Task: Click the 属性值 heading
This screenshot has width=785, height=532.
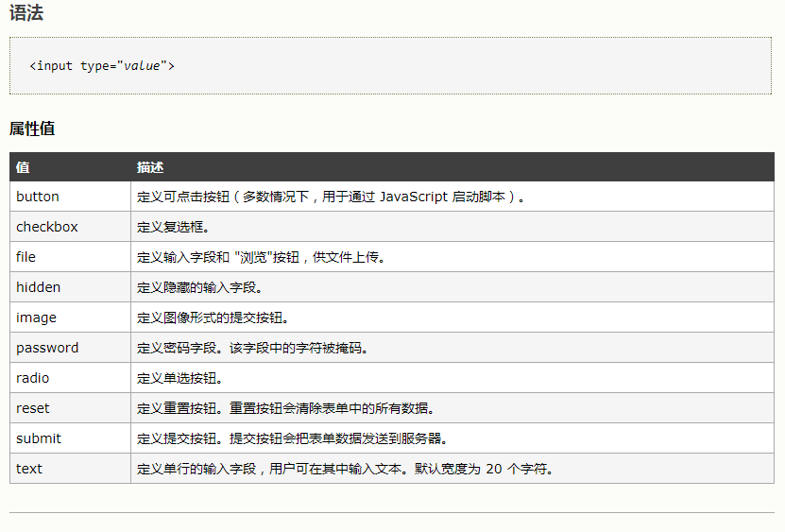Action: (32, 129)
